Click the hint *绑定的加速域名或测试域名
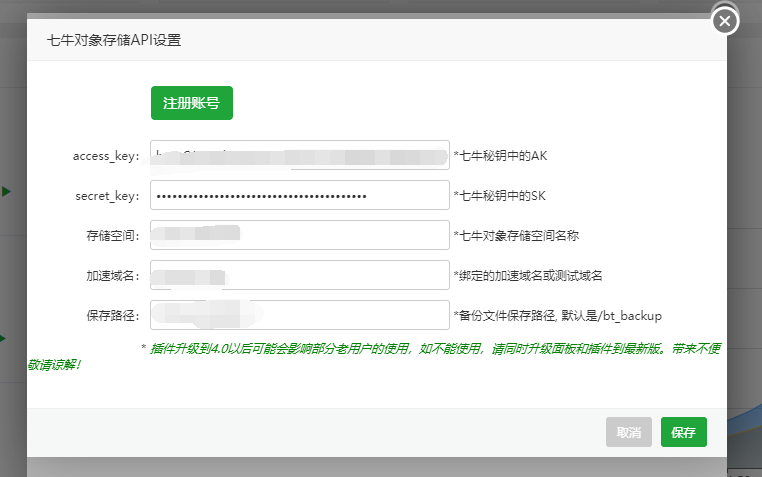The height and width of the screenshot is (477, 762). 528,276
